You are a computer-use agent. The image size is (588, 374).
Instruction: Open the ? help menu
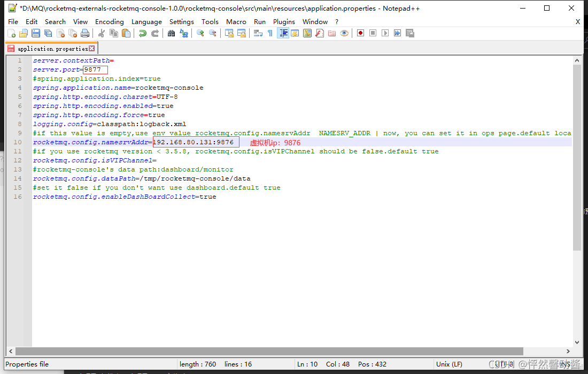[337, 22]
